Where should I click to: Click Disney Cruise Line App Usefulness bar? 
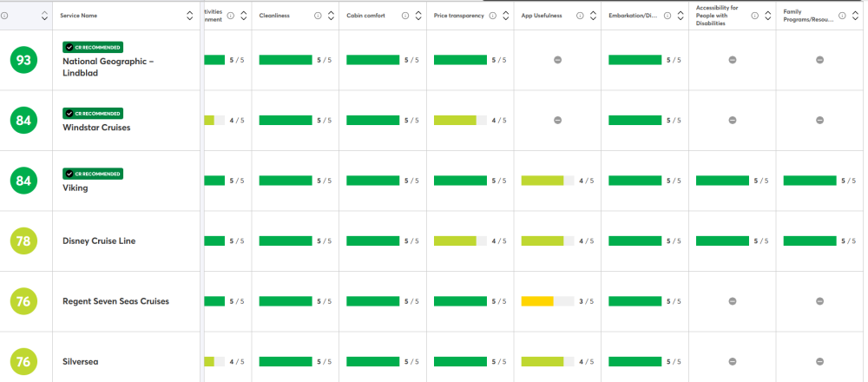[548, 240]
